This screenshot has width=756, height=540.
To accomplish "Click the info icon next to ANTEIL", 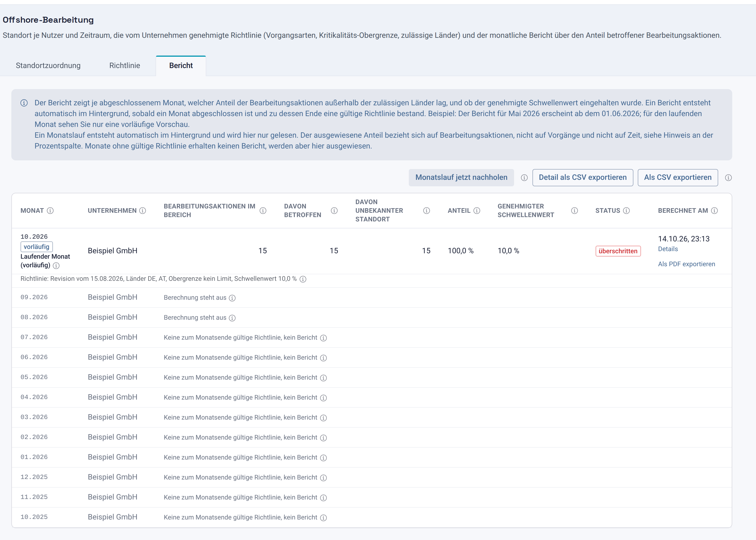I will click(x=477, y=211).
